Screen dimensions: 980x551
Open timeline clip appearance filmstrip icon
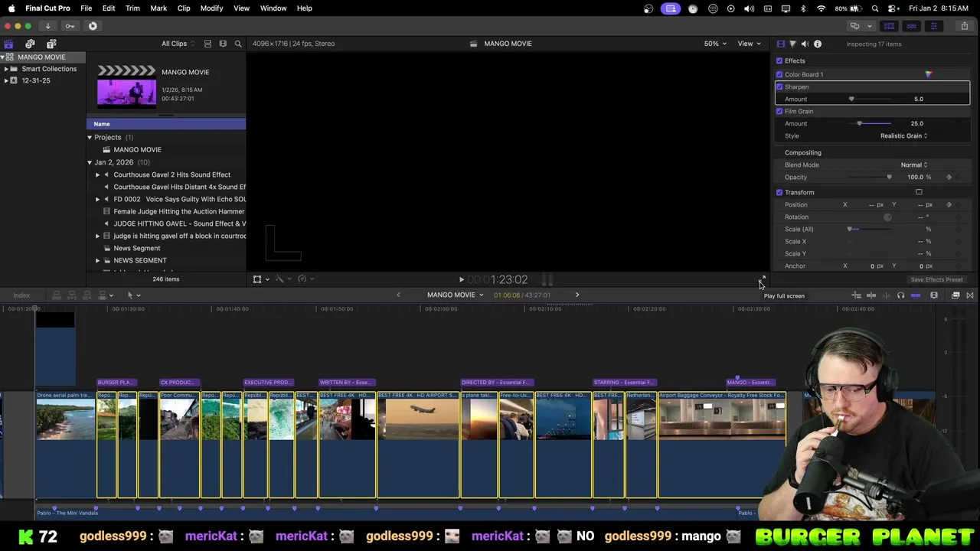[x=934, y=295]
